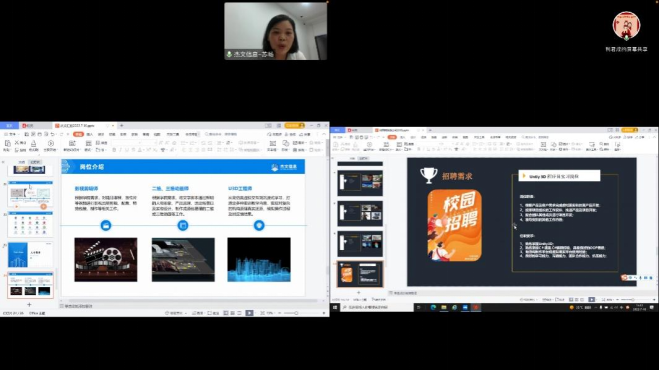Toggle Bold formatting in left window ribbon
The height and width of the screenshot is (370, 659).
[114, 150]
